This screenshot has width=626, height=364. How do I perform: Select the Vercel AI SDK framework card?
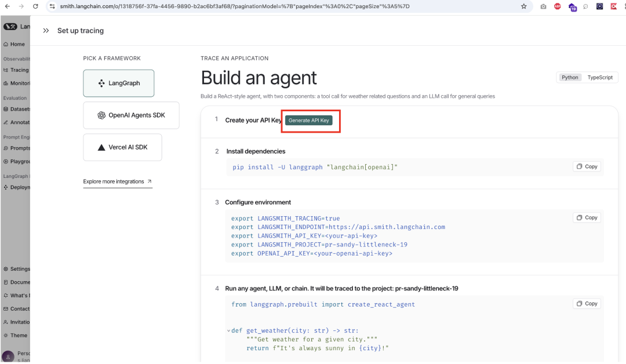122,147
